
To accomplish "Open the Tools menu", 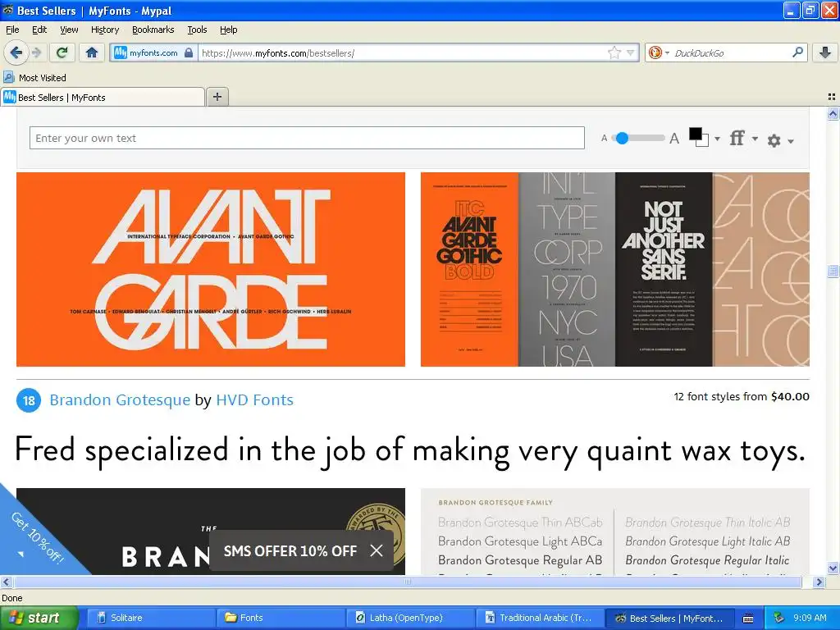I will click(x=197, y=30).
